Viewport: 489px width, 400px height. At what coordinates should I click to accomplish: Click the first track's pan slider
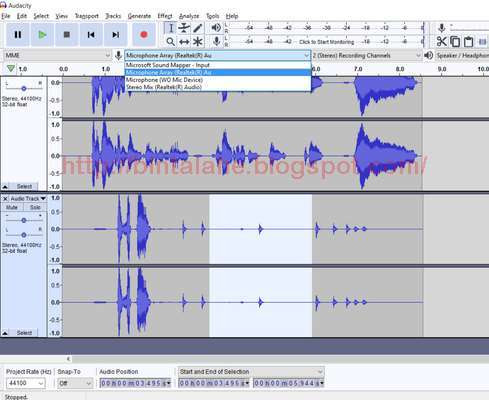coord(24,88)
